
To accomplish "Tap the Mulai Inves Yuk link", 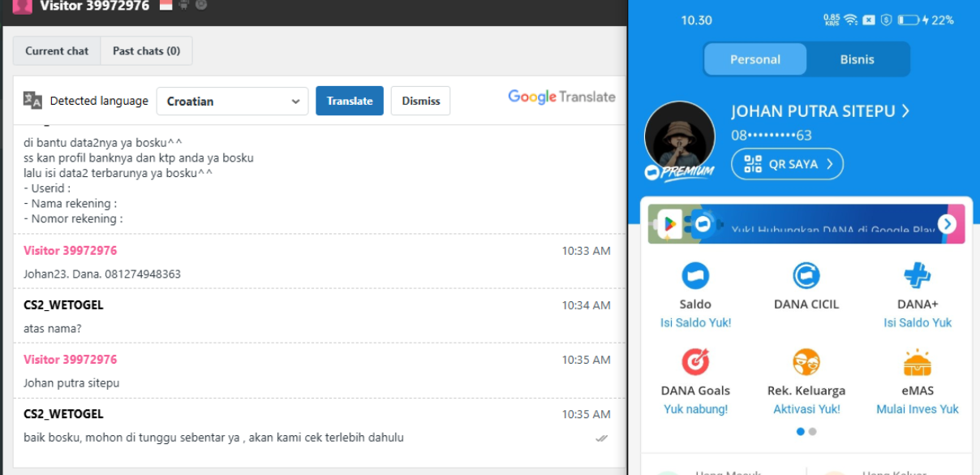I will coord(918,409).
